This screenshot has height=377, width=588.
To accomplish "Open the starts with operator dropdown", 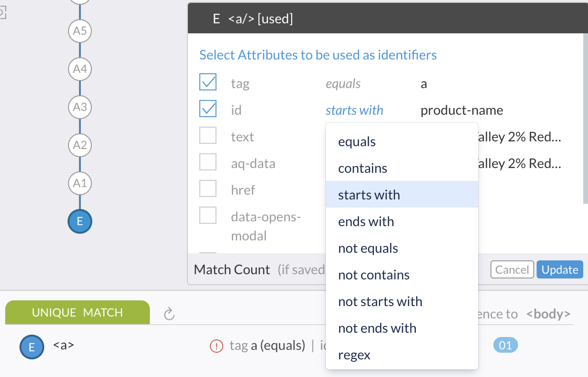I will [354, 110].
